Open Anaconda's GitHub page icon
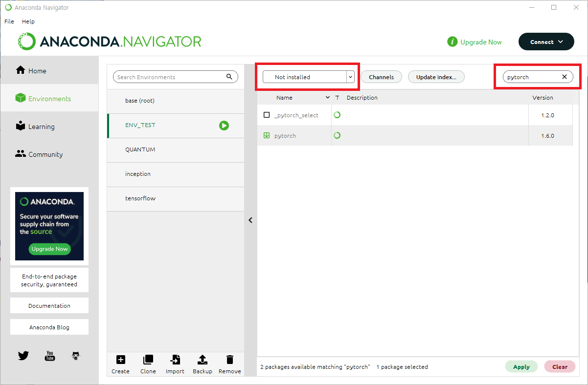Screen dimensions: 588x385 tap(75, 356)
